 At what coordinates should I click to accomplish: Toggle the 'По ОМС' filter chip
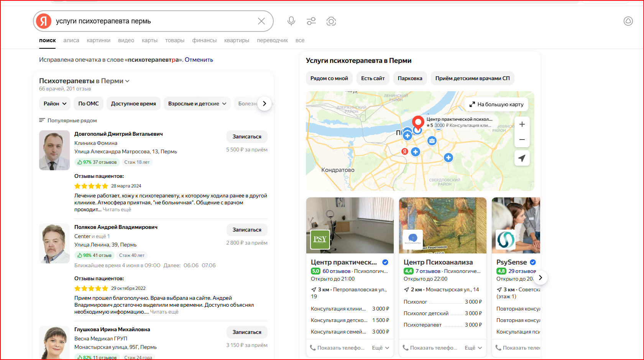pos(89,104)
